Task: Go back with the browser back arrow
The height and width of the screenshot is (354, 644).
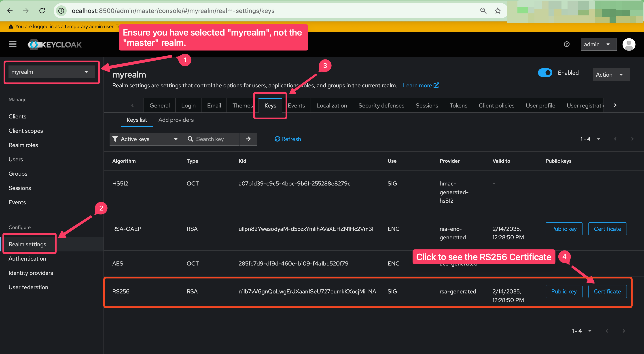Action: tap(10, 11)
